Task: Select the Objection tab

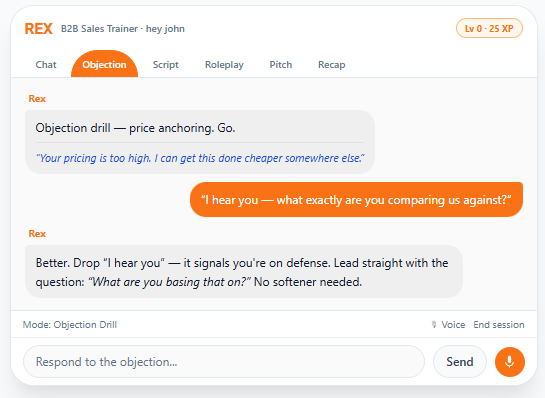Action: click(x=104, y=65)
